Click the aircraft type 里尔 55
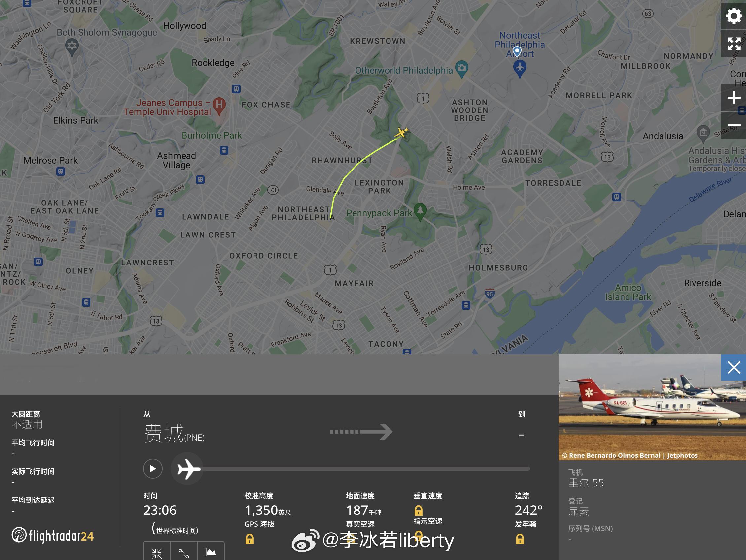Screen dimensions: 746x560 click(586, 483)
